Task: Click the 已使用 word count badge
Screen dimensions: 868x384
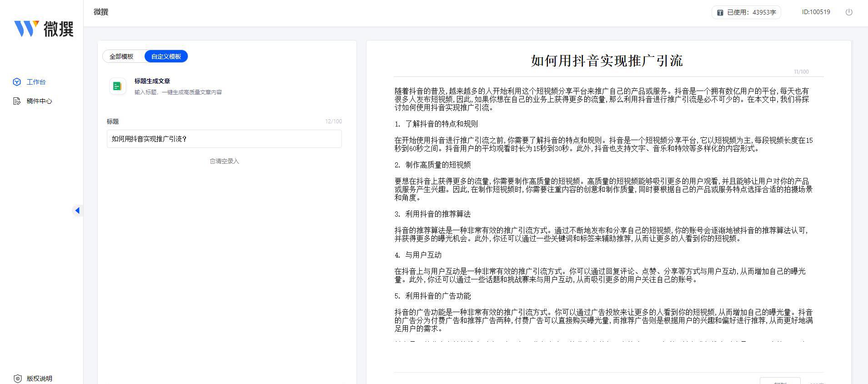Action: click(746, 12)
